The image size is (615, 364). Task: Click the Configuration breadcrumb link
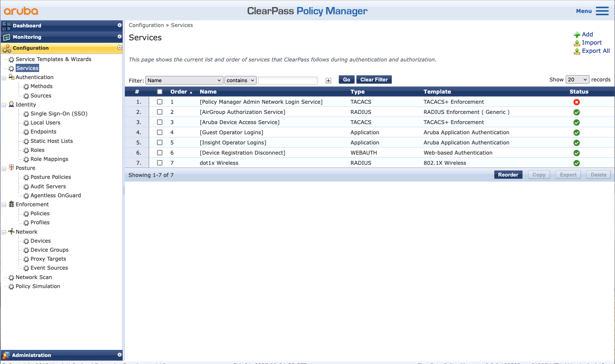pos(146,25)
